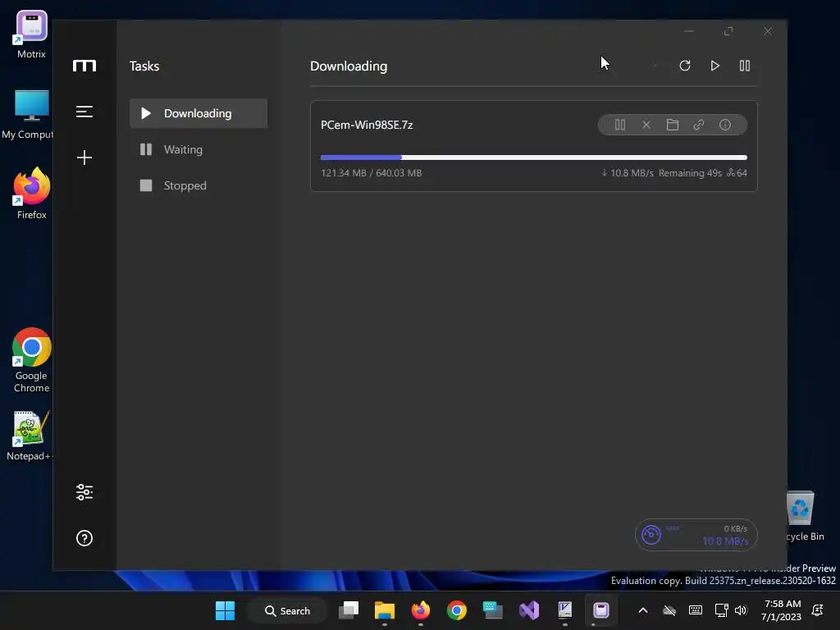840x630 pixels.
Task: Open the Motrix desktop shortcut
Action: point(32,34)
